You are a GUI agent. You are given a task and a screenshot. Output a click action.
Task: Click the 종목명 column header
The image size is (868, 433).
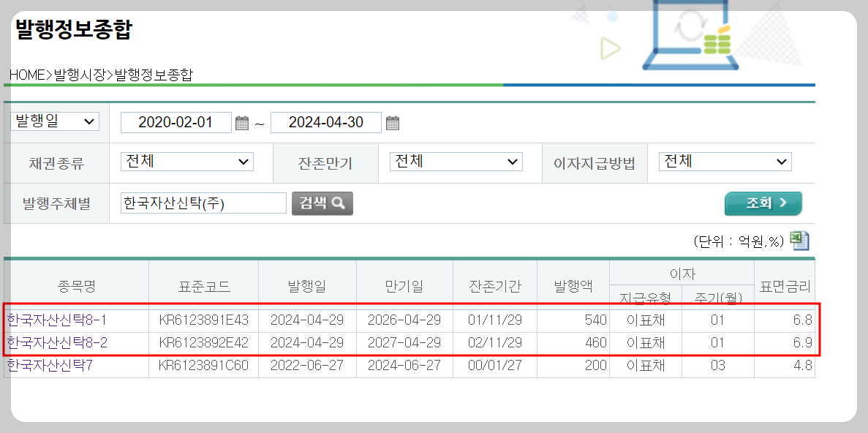click(x=76, y=286)
